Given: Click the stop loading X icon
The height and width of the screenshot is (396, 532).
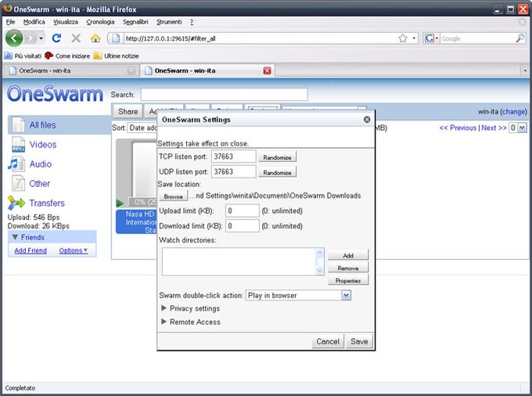Looking at the screenshot, I should pos(76,38).
